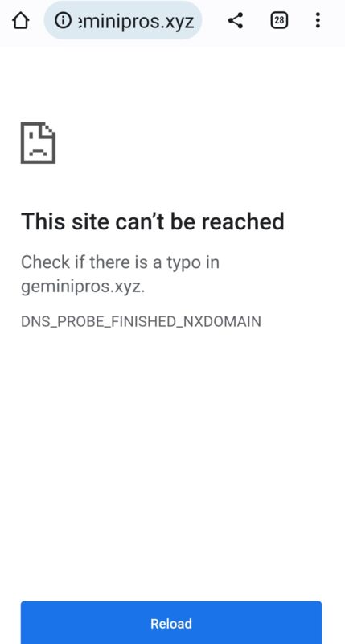Show all 28 open tabs
This screenshot has height=644, width=345.
click(x=279, y=20)
